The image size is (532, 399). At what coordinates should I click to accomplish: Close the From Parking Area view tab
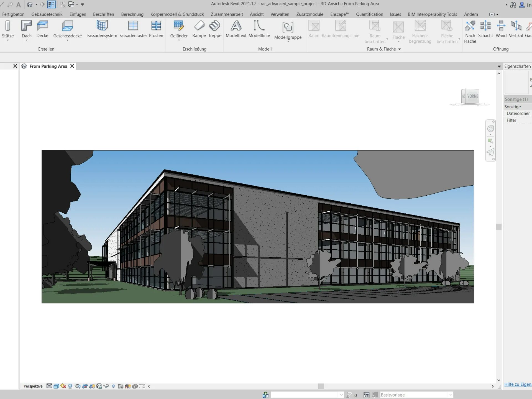(72, 66)
